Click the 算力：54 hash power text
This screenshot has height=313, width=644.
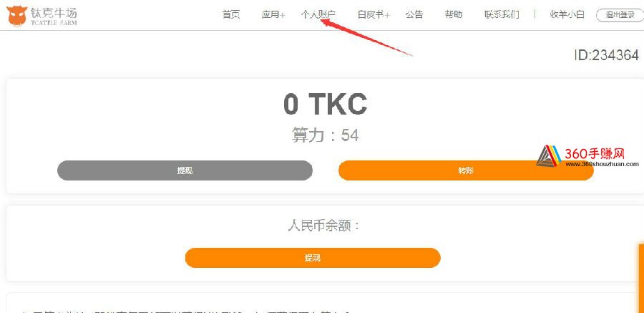click(326, 135)
